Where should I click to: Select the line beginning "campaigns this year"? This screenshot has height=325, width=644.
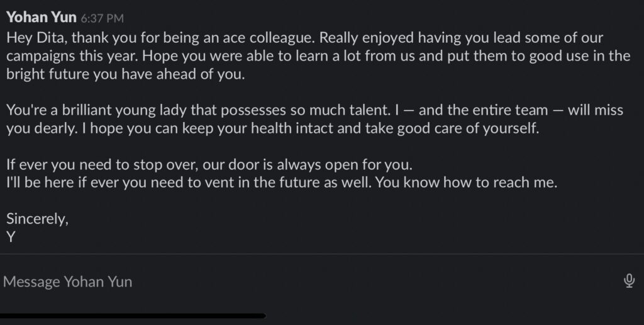[318, 55]
